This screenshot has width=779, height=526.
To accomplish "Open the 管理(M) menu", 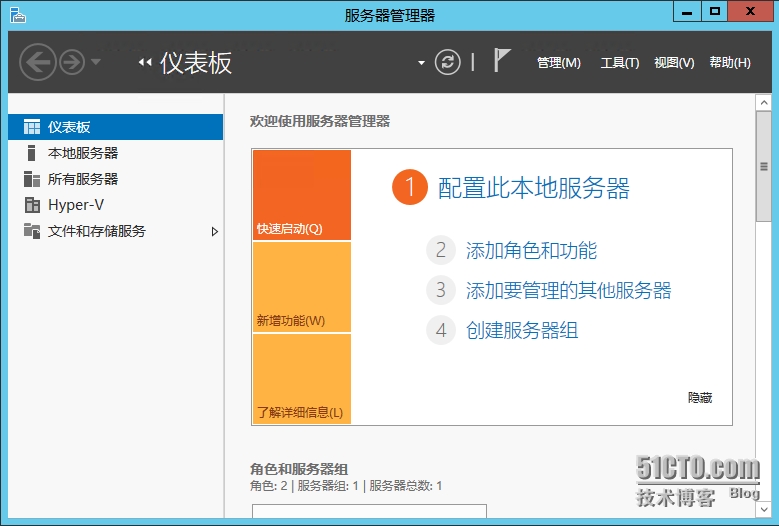I will 559,63.
